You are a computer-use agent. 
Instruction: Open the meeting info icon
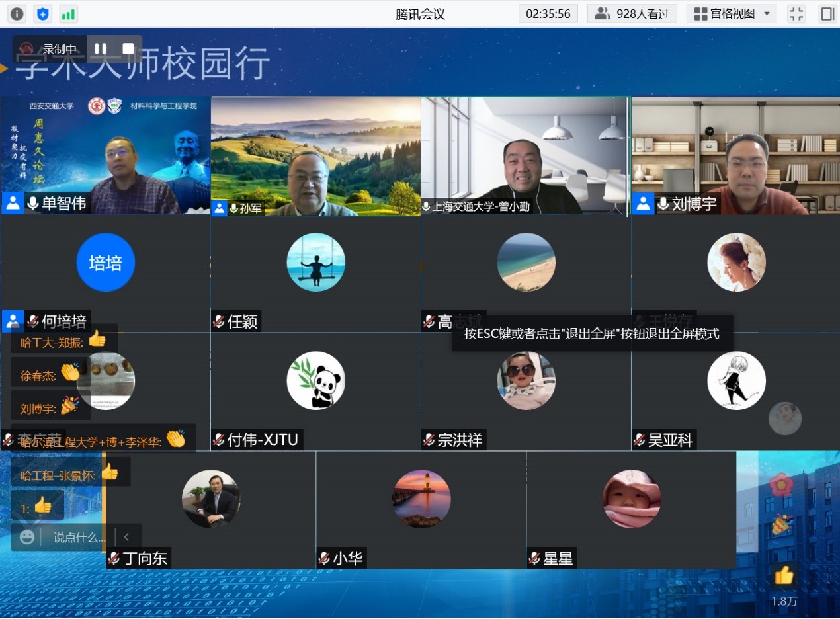[x=17, y=14]
